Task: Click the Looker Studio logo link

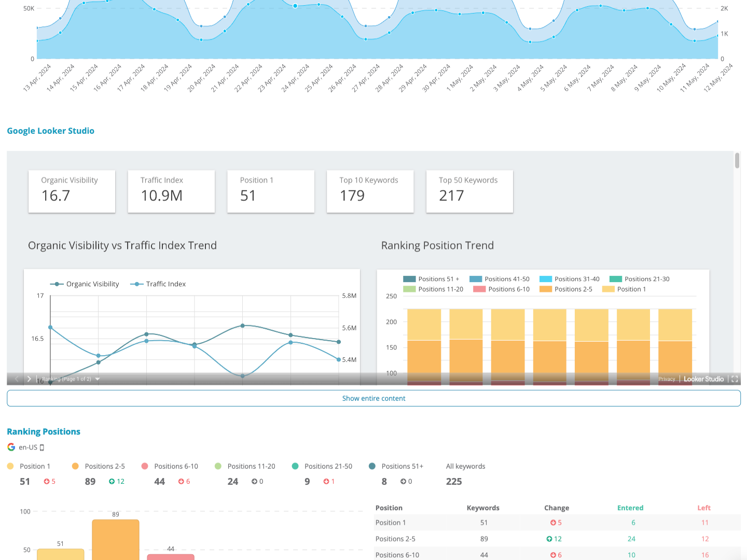Action: pos(703,379)
